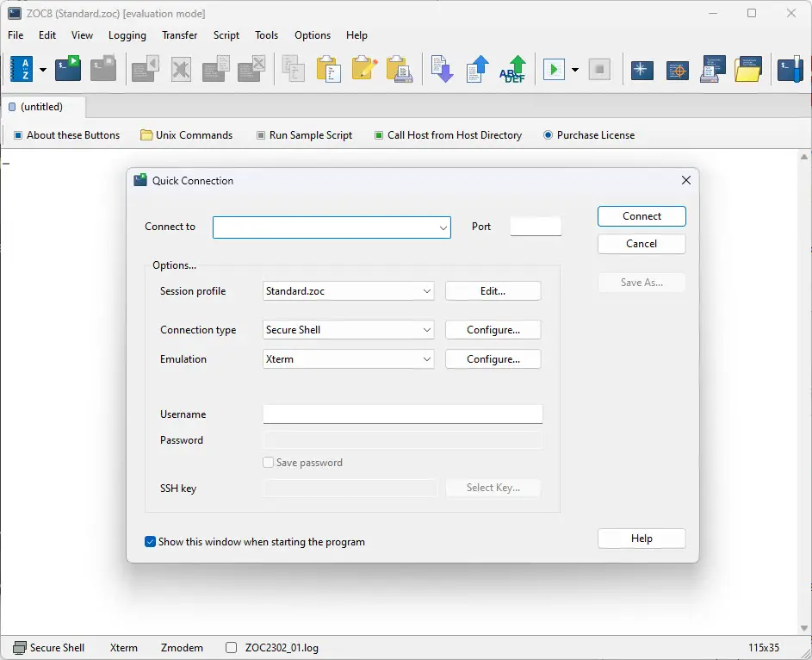812x660 pixels.
Task: Click About these Buttons user button
Action: pos(67,135)
